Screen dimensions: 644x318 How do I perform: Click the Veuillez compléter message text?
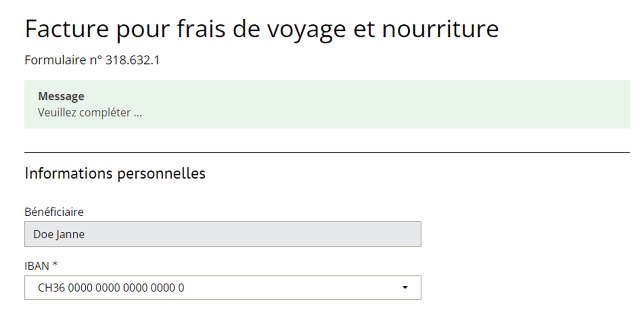[84, 113]
